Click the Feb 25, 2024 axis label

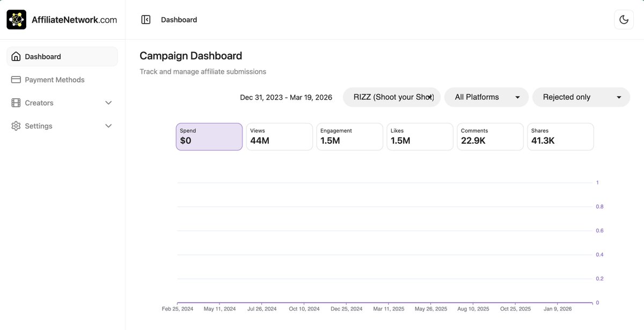click(177, 309)
